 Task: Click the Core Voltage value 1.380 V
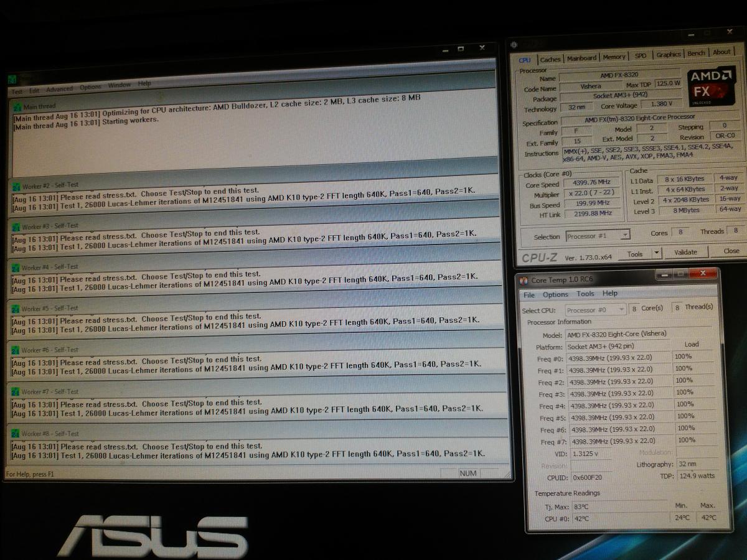tap(661, 105)
